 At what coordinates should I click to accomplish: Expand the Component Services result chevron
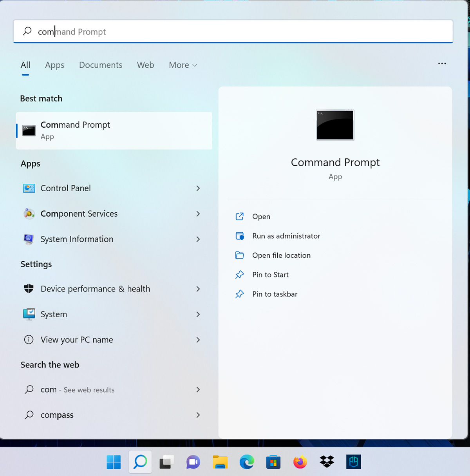click(198, 214)
